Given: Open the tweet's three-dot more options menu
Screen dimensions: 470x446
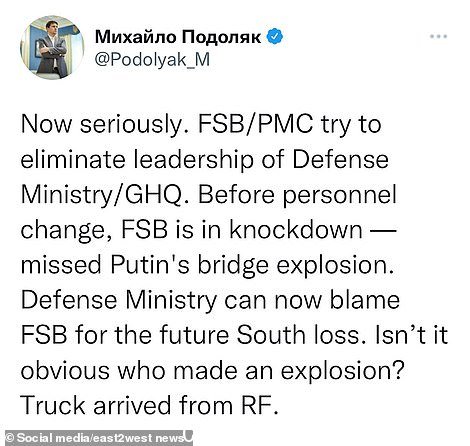Looking at the screenshot, I should pyautogui.click(x=438, y=36).
